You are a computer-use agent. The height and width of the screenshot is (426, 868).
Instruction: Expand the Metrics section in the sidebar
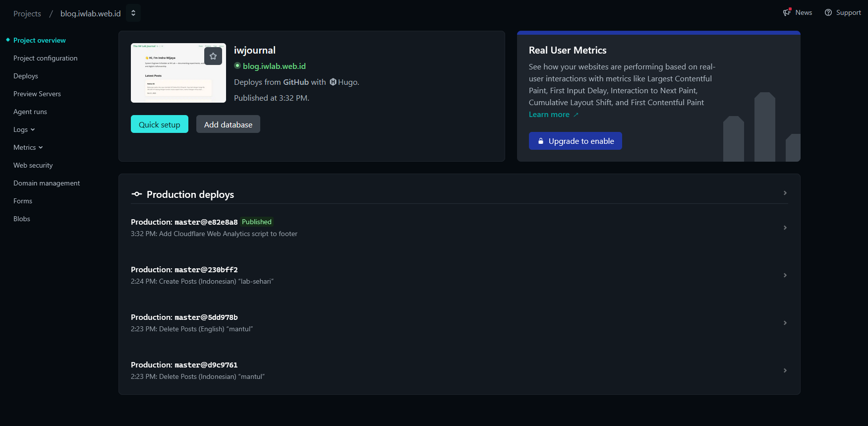[28, 147]
